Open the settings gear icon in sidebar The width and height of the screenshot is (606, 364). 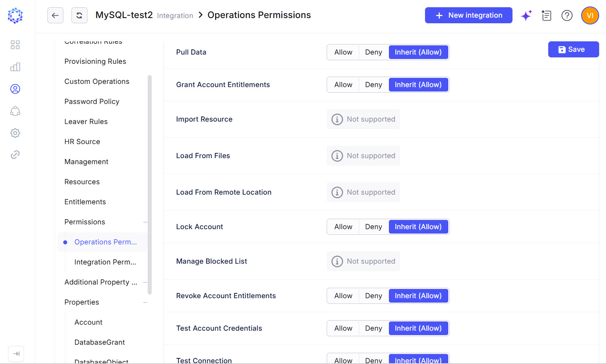pos(15,133)
